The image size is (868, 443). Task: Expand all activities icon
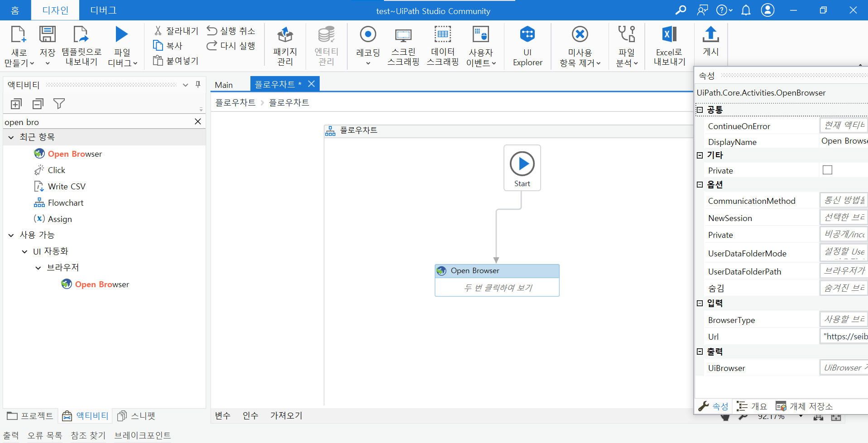click(16, 104)
